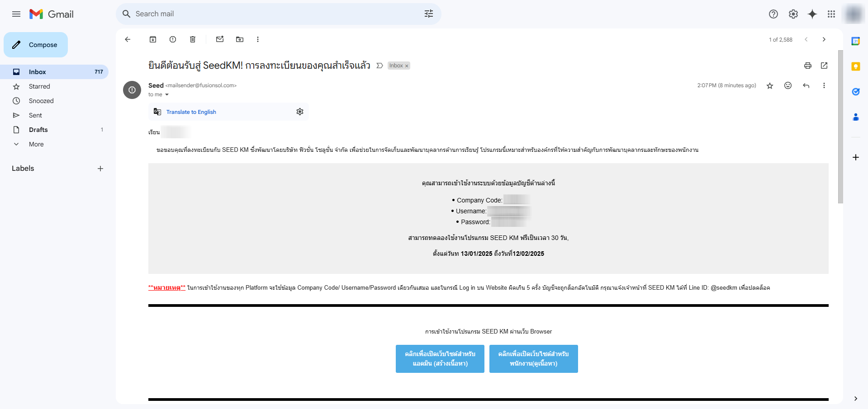Mark the email as unread
868x409 pixels.
(219, 39)
